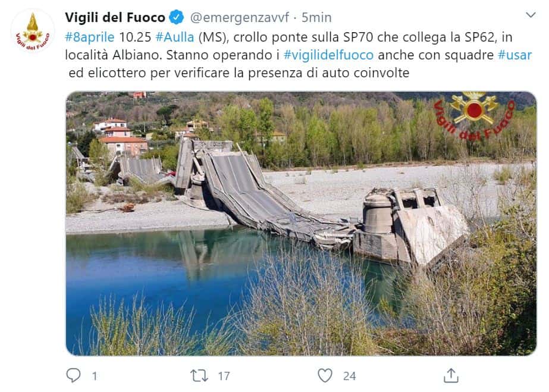Open the #8aprile hashtag
The width and height of the screenshot is (549, 392).
(90, 37)
